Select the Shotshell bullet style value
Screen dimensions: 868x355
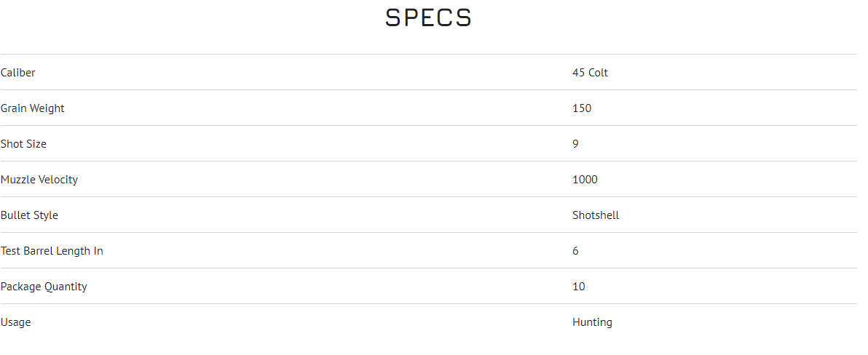pyautogui.click(x=596, y=215)
